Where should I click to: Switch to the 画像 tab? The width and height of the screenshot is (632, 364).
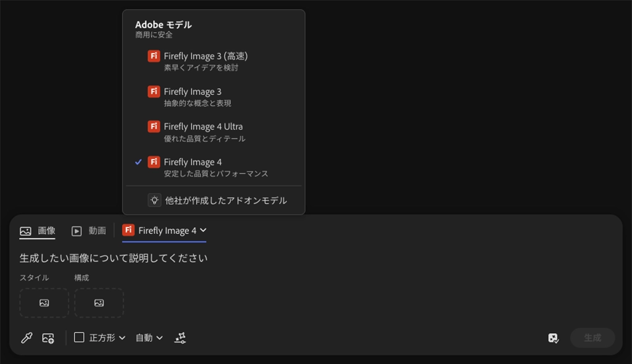[38, 231]
